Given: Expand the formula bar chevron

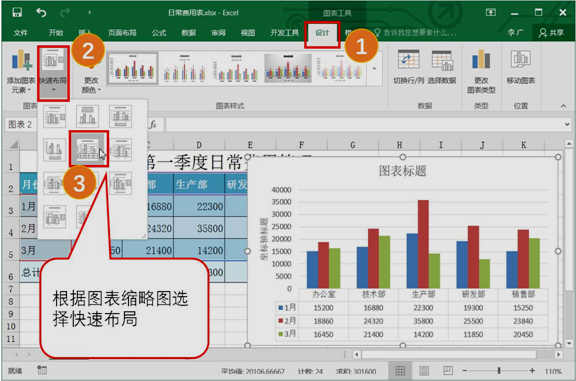Looking at the screenshot, I should click(x=567, y=125).
